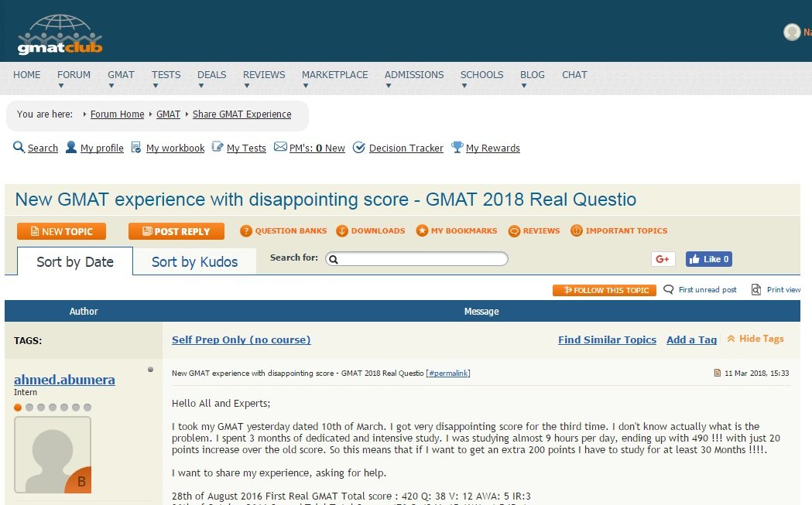
Task: Click the POST REPLY button
Action: (x=176, y=231)
